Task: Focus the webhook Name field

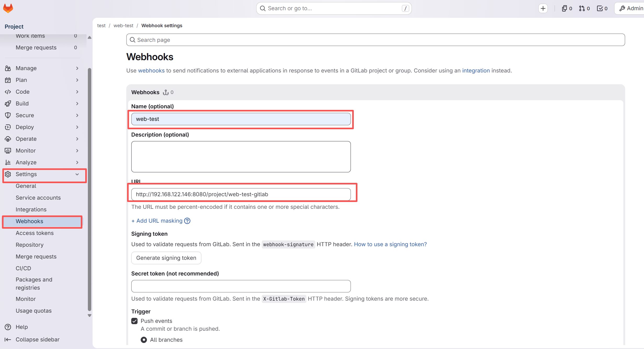Action: tap(241, 119)
